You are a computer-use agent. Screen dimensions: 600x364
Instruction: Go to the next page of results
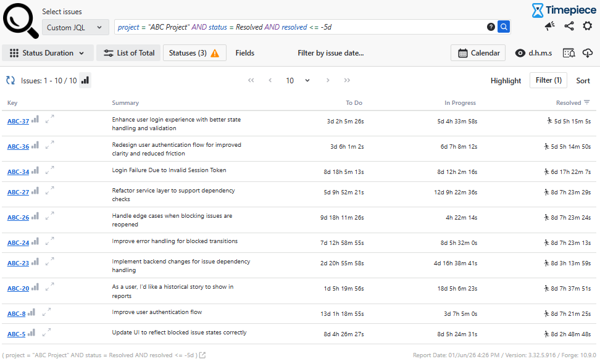point(328,80)
